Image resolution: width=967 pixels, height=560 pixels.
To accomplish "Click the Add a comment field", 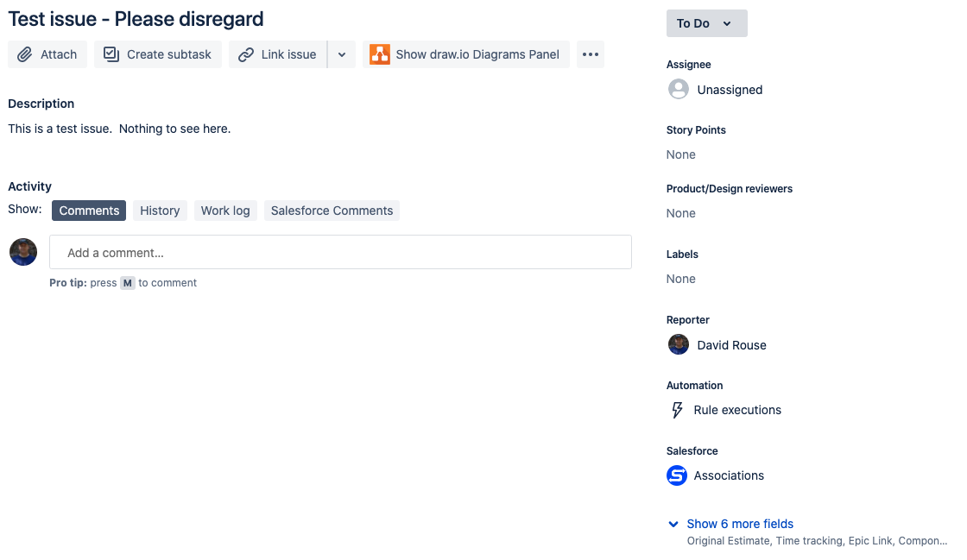I will coord(340,252).
